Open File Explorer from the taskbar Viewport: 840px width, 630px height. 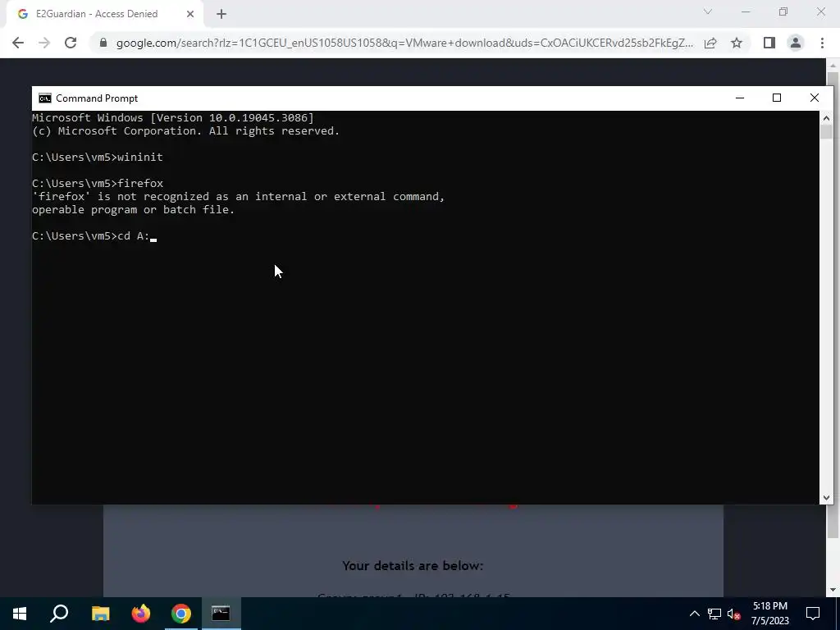[x=100, y=614]
